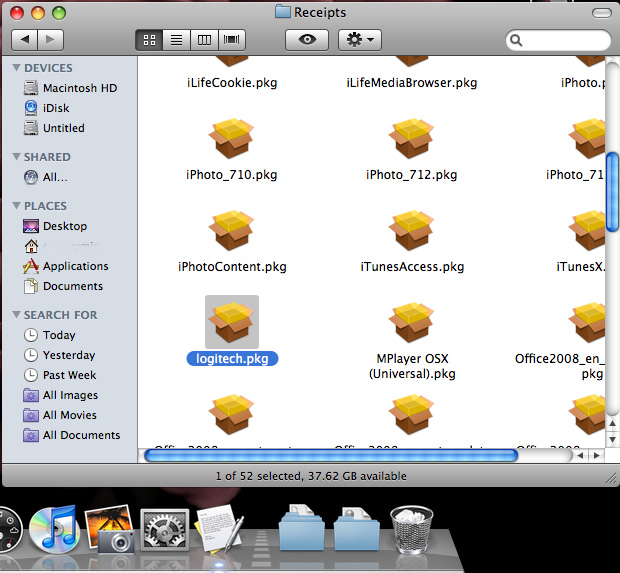Open TextEdit from the Dock

[219, 529]
